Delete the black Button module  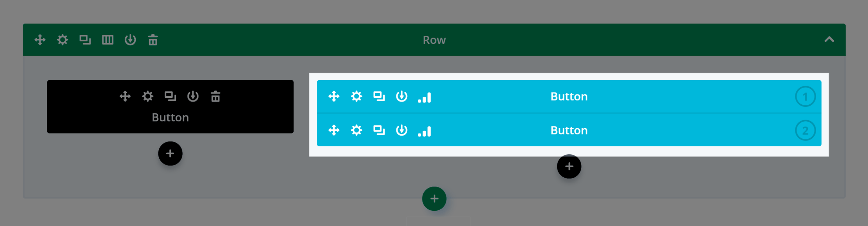click(x=215, y=96)
